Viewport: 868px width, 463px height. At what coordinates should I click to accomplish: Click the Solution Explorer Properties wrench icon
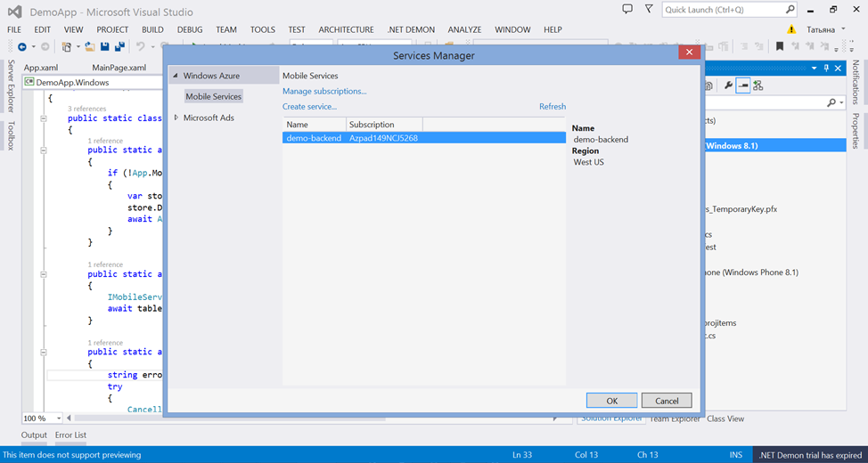pos(728,85)
